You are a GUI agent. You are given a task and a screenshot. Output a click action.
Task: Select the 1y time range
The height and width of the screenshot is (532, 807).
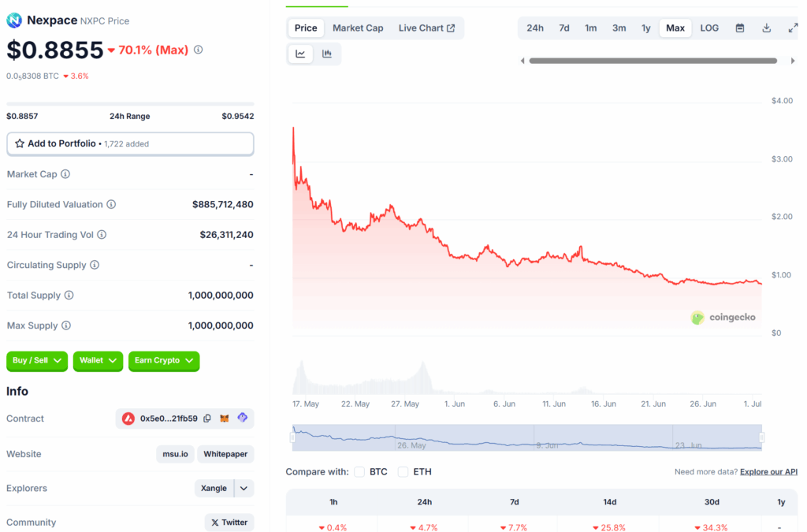point(646,28)
